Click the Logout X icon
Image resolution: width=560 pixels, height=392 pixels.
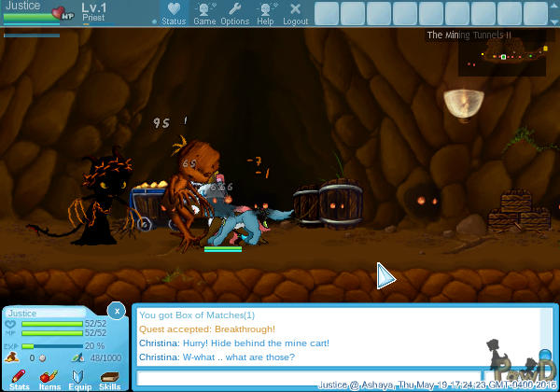[x=295, y=13]
